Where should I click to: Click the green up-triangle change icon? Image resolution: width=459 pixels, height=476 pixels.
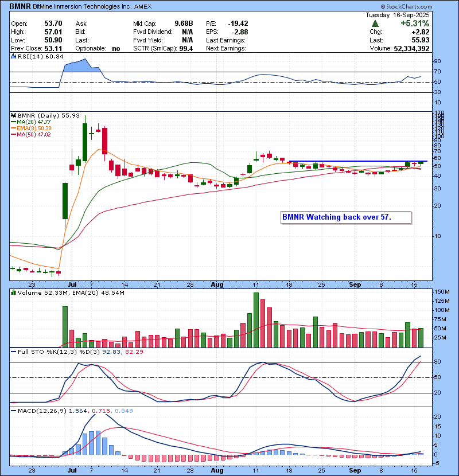click(375, 24)
